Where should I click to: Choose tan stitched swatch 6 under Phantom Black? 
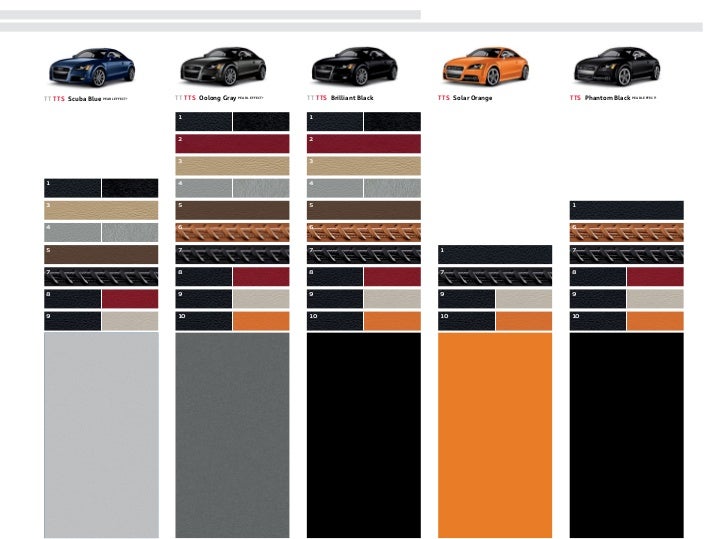click(626, 233)
